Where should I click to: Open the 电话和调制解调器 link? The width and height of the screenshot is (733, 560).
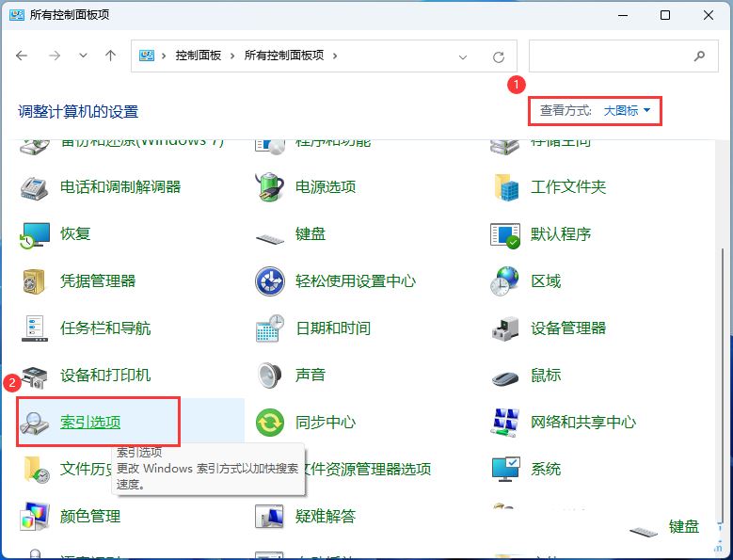(120, 187)
